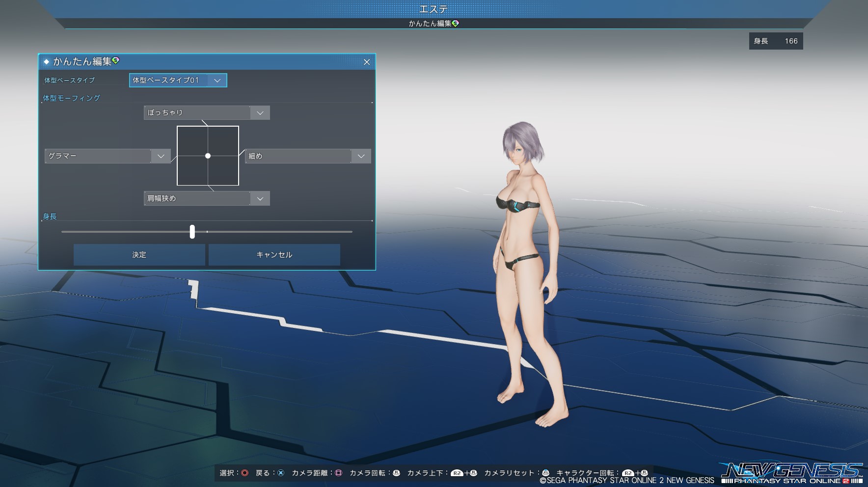Viewport: 868px width, 487px height.
Task: Click the blue cross 戻る button icon
Action: pos(281,473)
